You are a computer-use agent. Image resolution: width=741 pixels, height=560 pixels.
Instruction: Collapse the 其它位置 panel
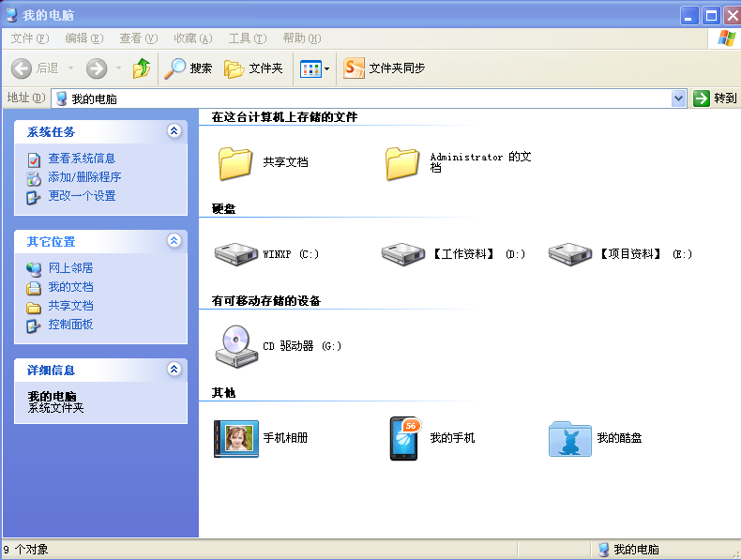click(x=174, y=241)
